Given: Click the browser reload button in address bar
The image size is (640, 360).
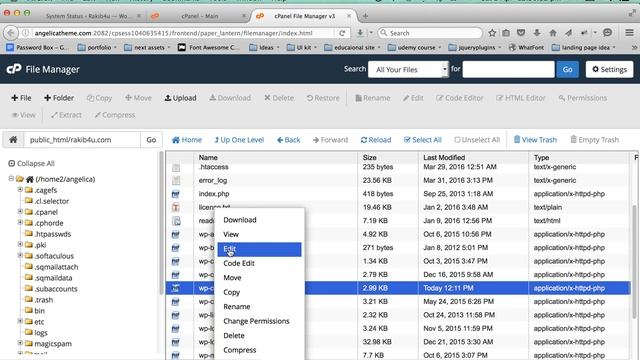Looking at the screenshot, I should (342, 33).
